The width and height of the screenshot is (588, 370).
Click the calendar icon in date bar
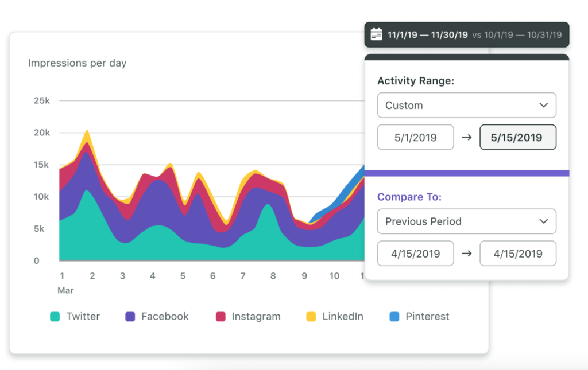click(x=376, y=34)
